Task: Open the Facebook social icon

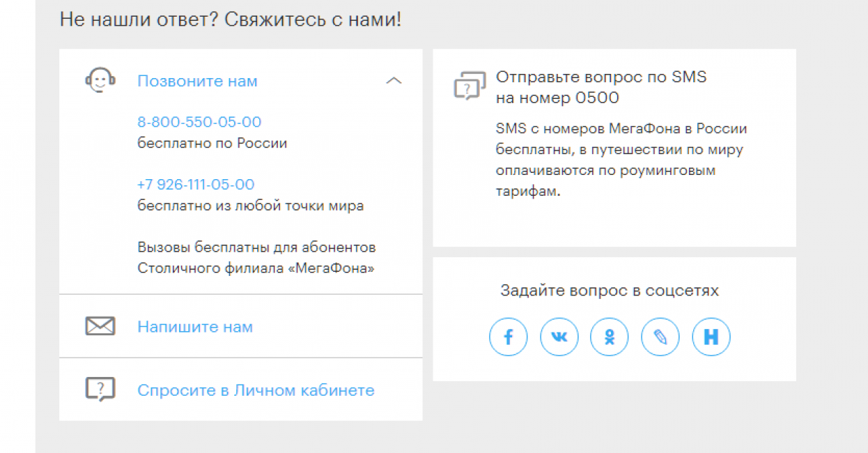Action: [509, 337]
